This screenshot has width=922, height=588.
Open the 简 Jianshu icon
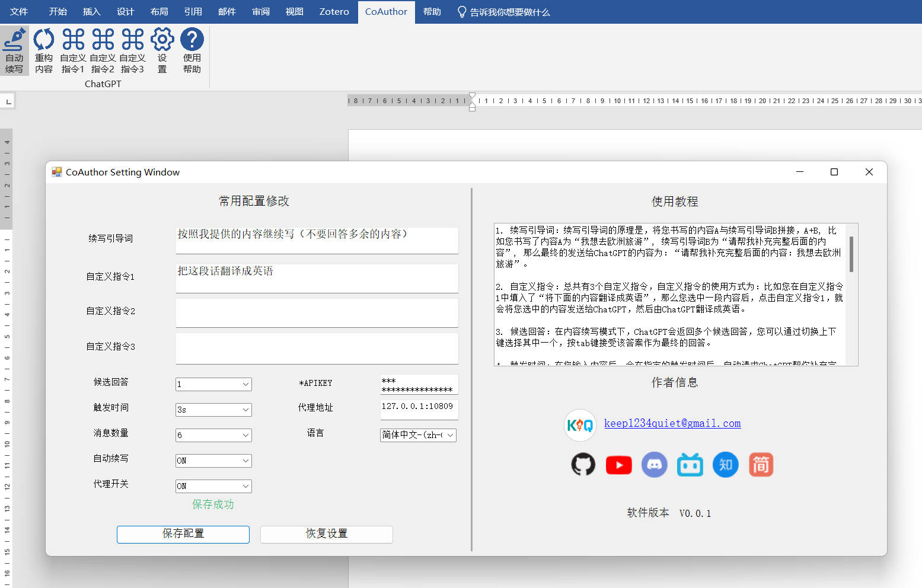[761, 465]
